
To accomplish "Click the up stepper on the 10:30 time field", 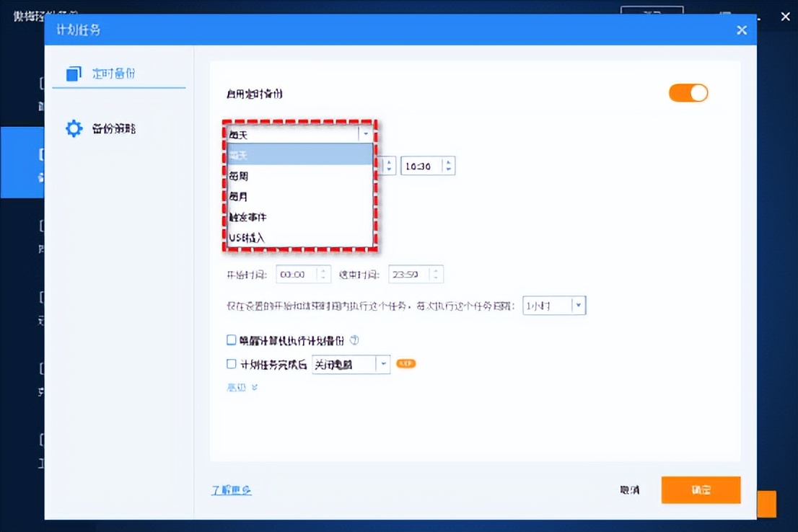I will pyautogui.click(x=449, y=161).
